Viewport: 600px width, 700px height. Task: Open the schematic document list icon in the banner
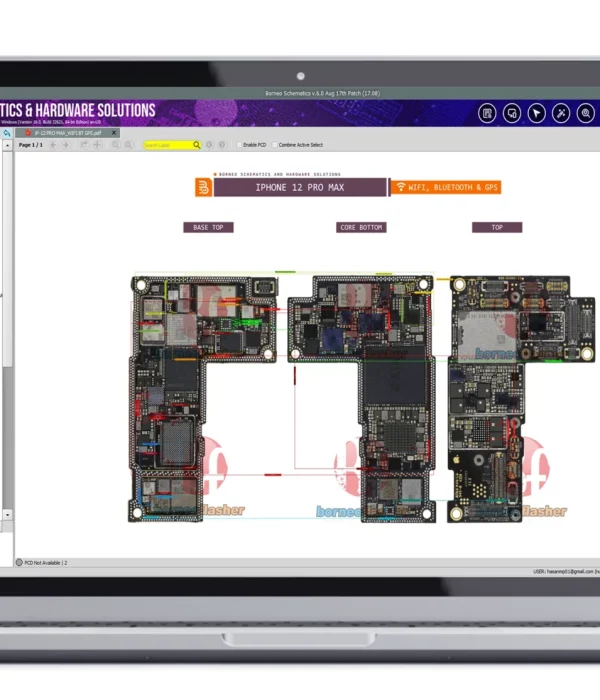click(487, 113)
